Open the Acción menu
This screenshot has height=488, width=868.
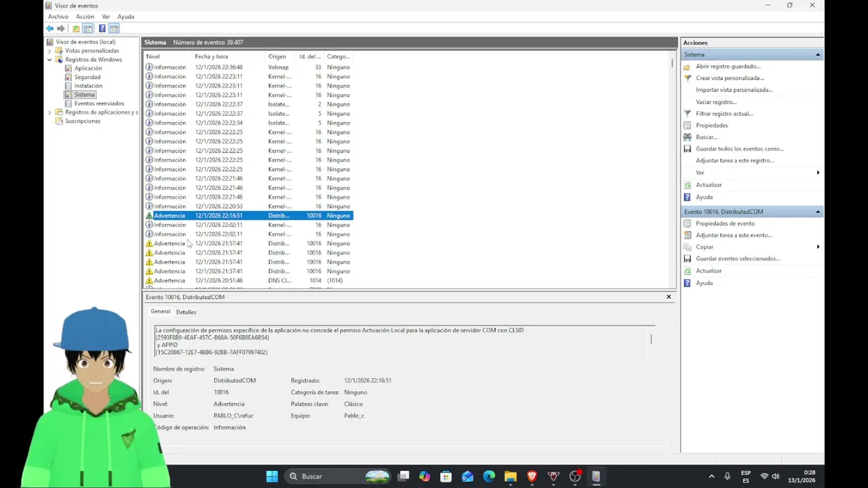point(85,16)
